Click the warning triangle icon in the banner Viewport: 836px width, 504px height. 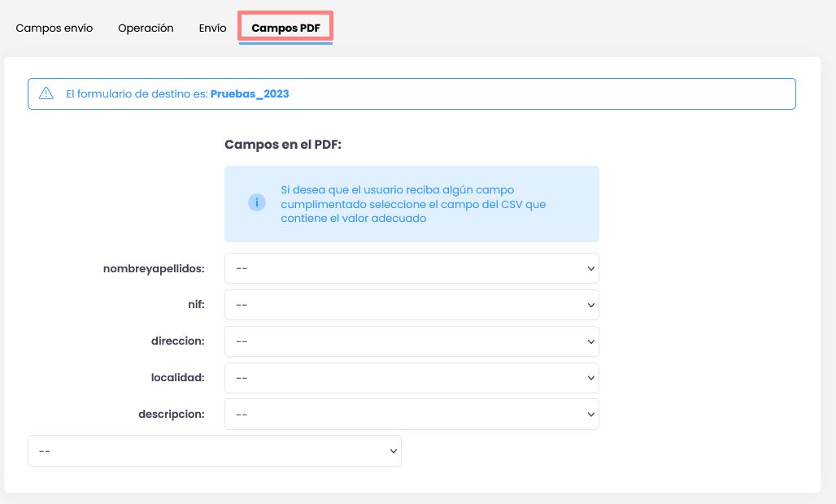coord(46,93)
